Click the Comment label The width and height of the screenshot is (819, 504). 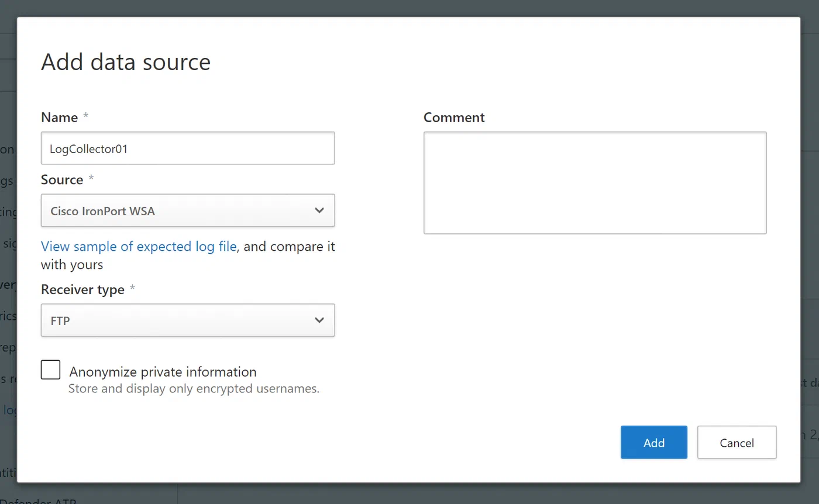coord(454,118)
